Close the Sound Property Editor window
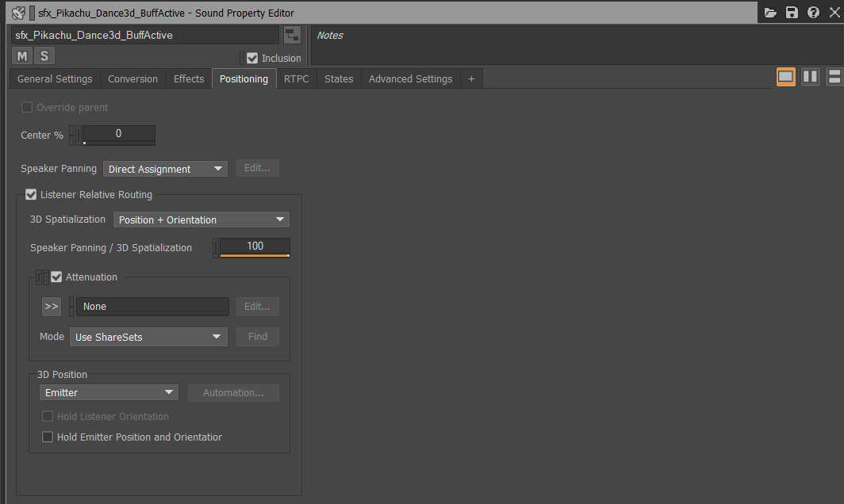This screenshot has width=844, height=504. point(834,13)
